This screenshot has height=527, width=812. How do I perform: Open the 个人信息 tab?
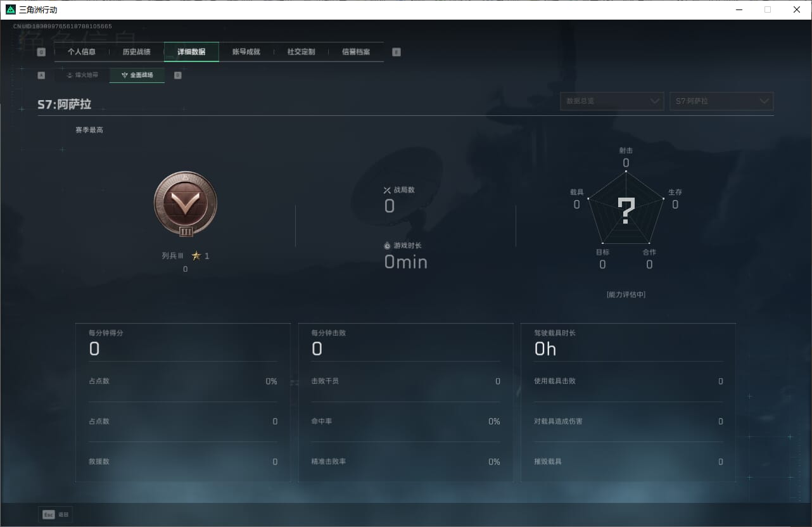coord(82,52)
